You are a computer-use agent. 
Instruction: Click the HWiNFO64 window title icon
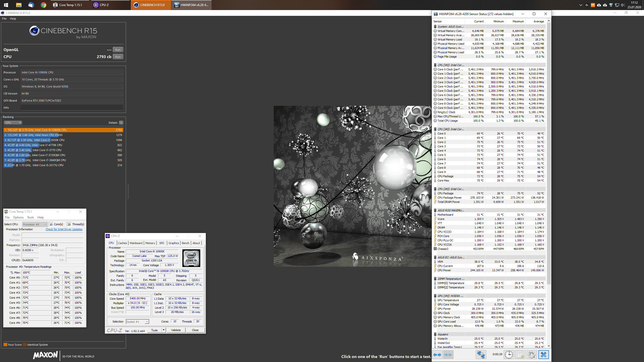click(436, 14)
